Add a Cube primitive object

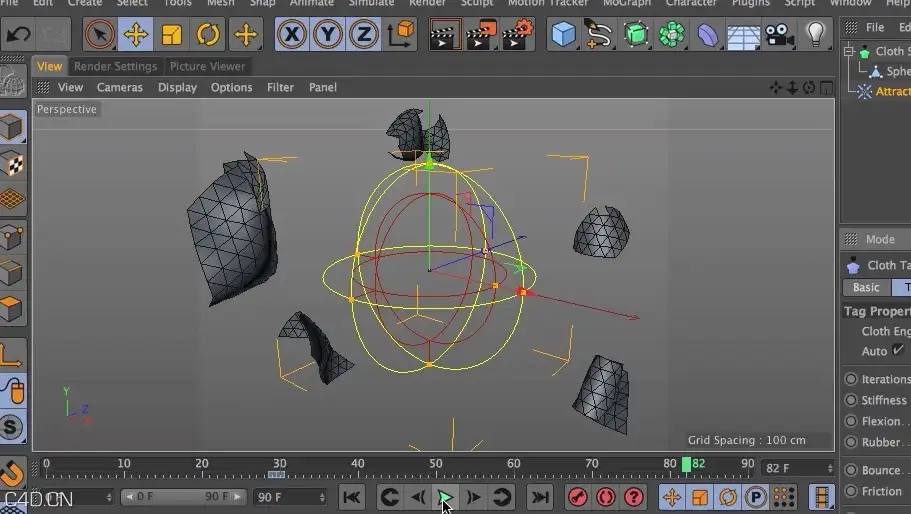click(x=563, y=34)
